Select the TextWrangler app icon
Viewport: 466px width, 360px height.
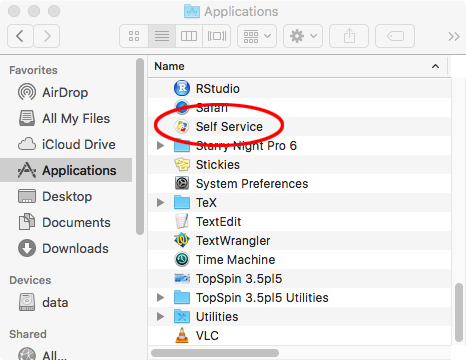(182, 240)
